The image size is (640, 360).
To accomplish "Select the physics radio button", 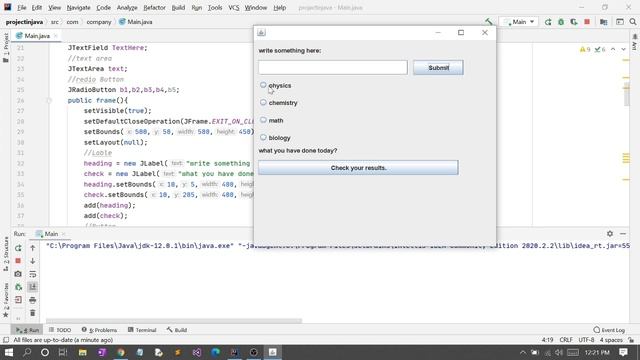I will [x=263, y=85].
